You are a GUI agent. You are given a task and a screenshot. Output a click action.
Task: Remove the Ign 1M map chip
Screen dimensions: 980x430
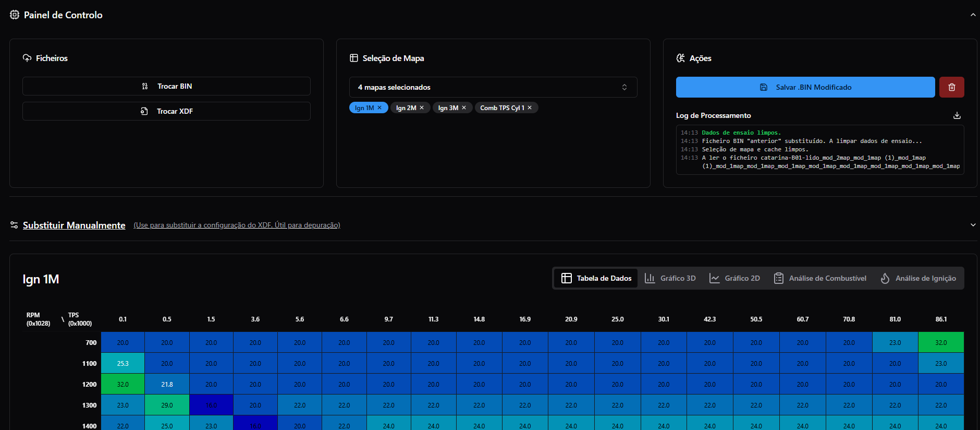pos(379,108)
